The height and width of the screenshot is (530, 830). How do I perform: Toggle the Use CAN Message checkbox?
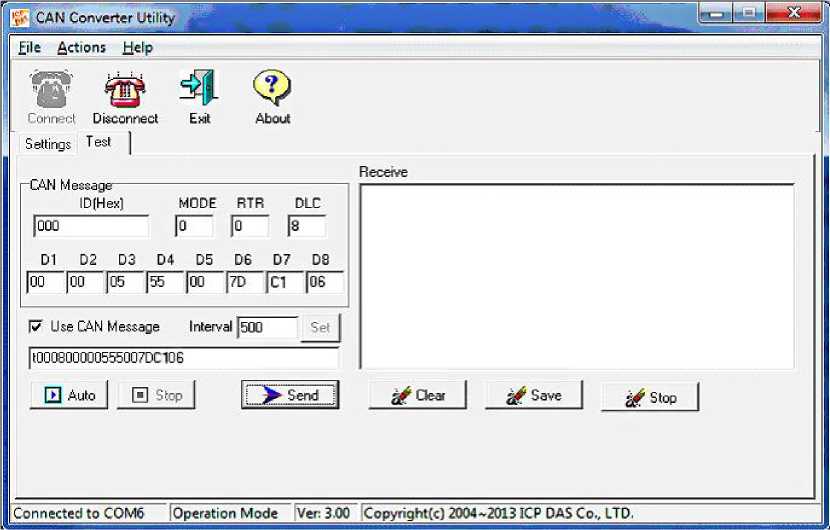click(37, 326)
